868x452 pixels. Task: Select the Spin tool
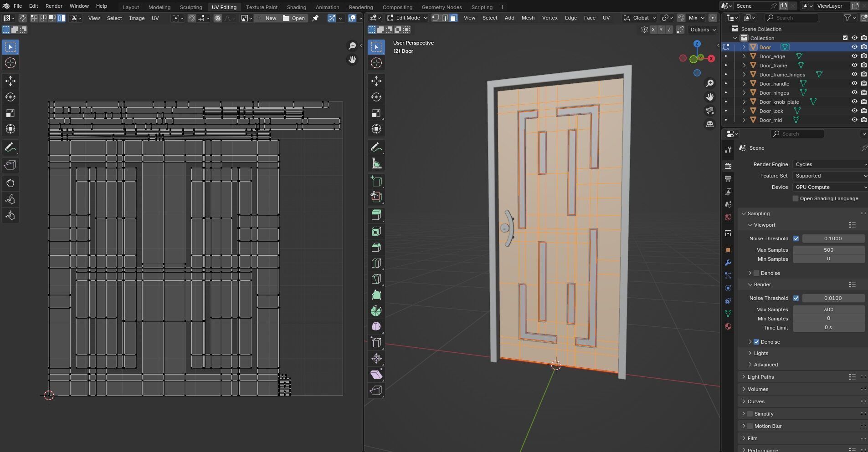pos(376,311)
